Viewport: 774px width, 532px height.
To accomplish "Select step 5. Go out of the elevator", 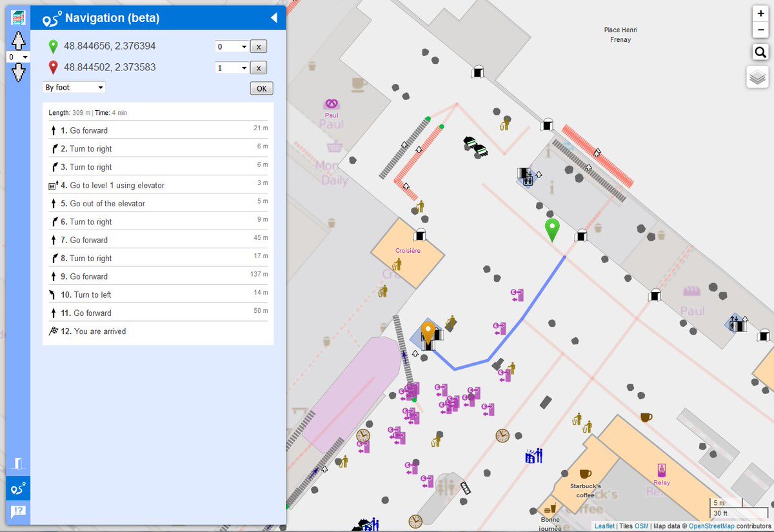I will (x=159, y=203).
